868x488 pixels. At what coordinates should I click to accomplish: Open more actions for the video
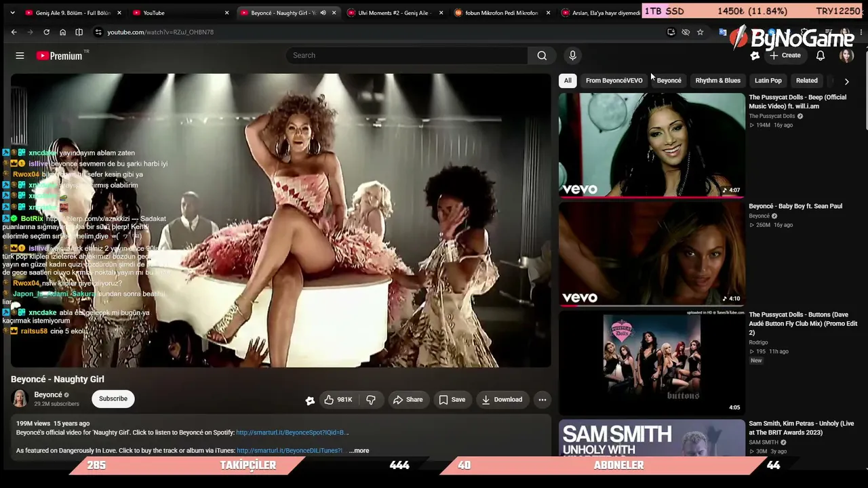[542, 400]
